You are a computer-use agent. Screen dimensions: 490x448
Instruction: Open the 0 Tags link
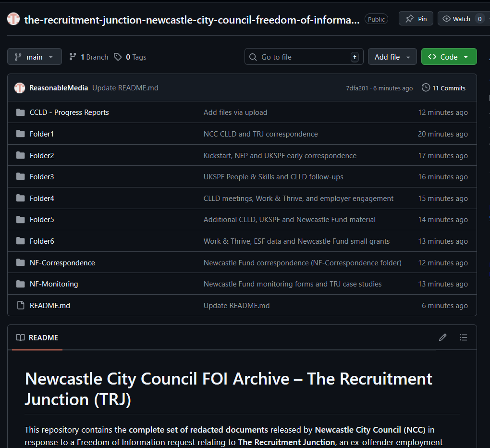point(130,57)
